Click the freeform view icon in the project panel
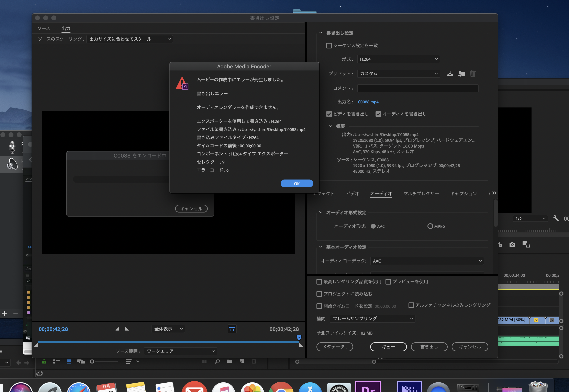Image resolution: width=569 pixels, height=392 pixels. (x=81, y=361)
